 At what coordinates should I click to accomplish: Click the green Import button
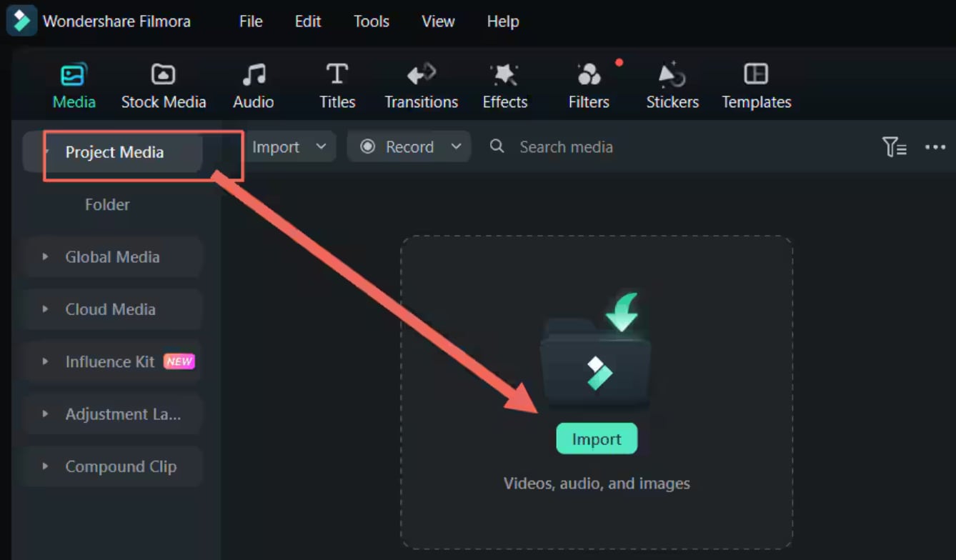point(597,439)
